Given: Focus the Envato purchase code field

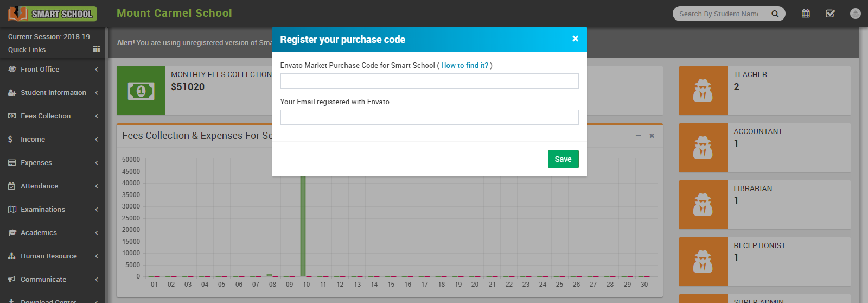Looking at the screenshot, I should tap(429, 81).
